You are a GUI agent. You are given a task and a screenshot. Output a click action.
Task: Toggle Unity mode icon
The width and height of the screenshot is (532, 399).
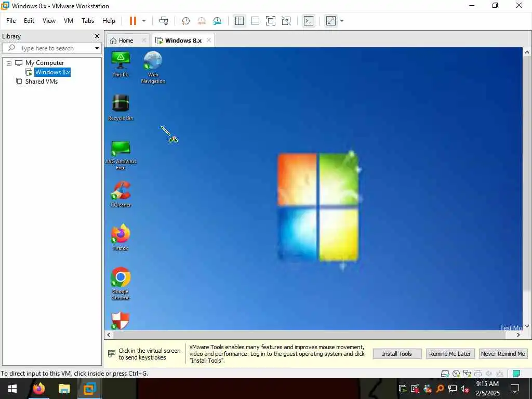(x=286, y=21)
